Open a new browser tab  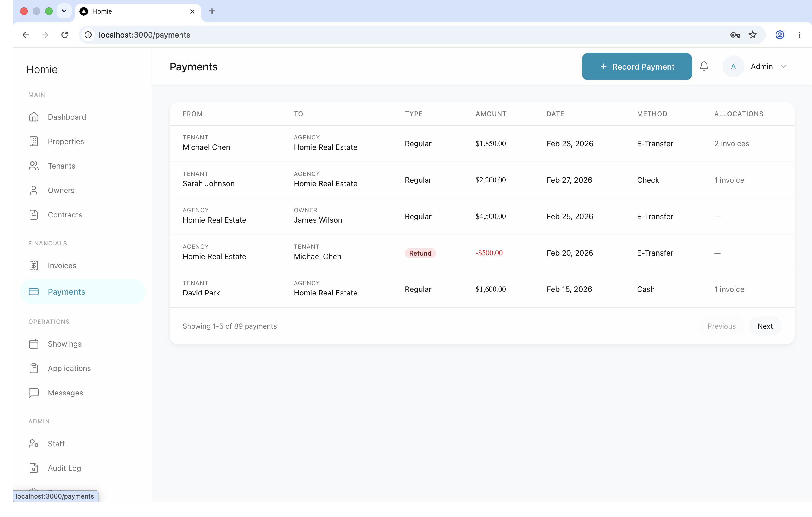(x=212, y=11)
